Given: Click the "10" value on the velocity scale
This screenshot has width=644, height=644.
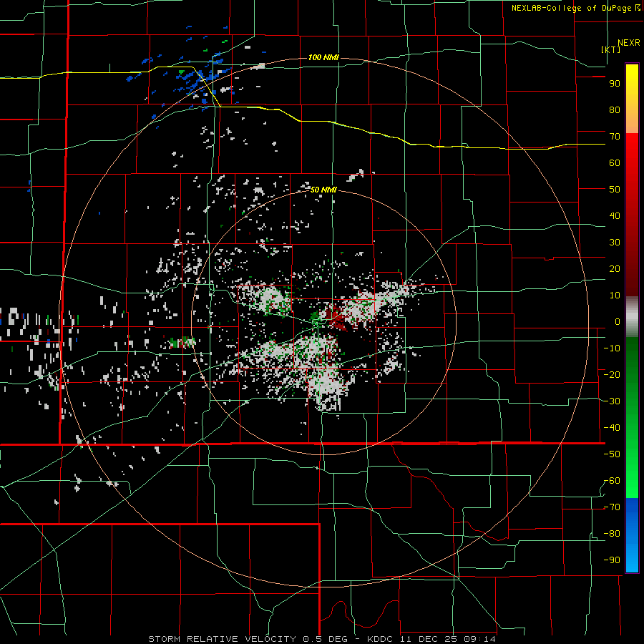Looking at the screenshot, I should pos(615,296).
